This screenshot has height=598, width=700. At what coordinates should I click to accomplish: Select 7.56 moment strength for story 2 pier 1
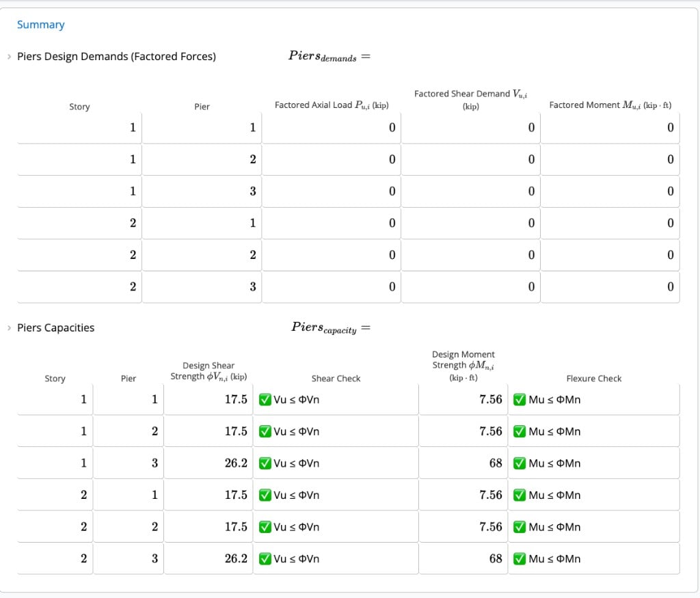pyautogui.click(x=491, y=495)
